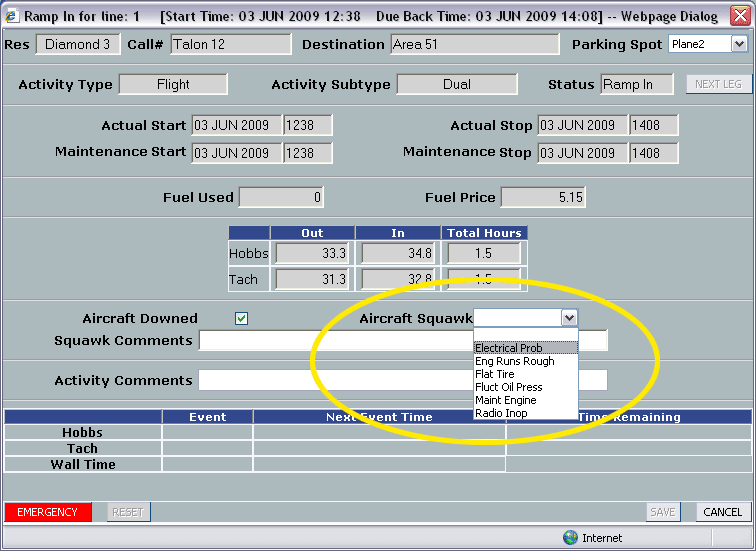
Task: Click the Tach row in event table
Action: [378, 448]
